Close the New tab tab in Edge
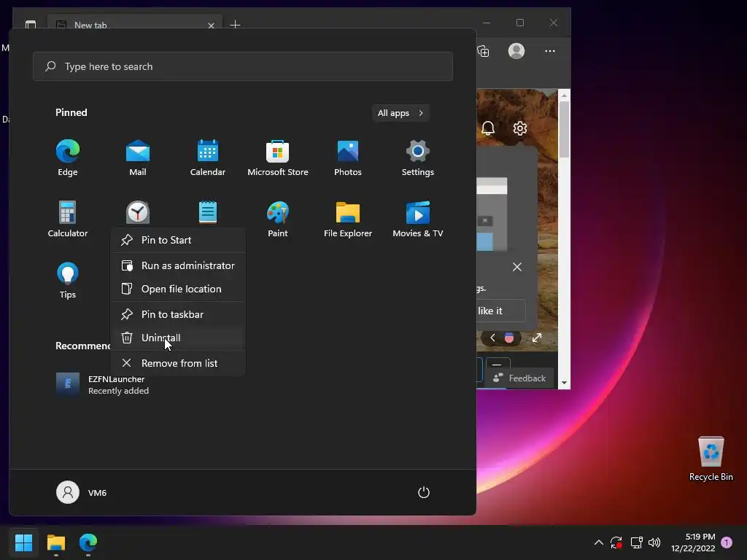 click(211, 26)
